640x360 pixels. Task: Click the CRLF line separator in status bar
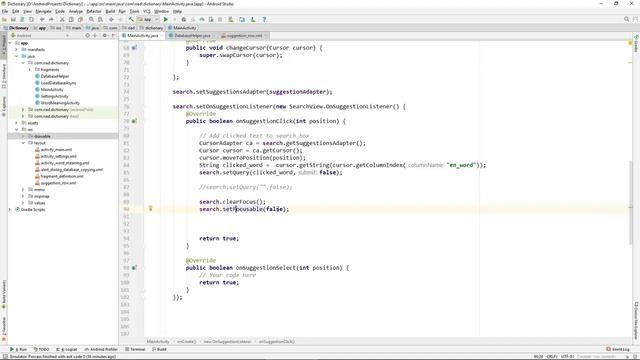coord(552,356)
